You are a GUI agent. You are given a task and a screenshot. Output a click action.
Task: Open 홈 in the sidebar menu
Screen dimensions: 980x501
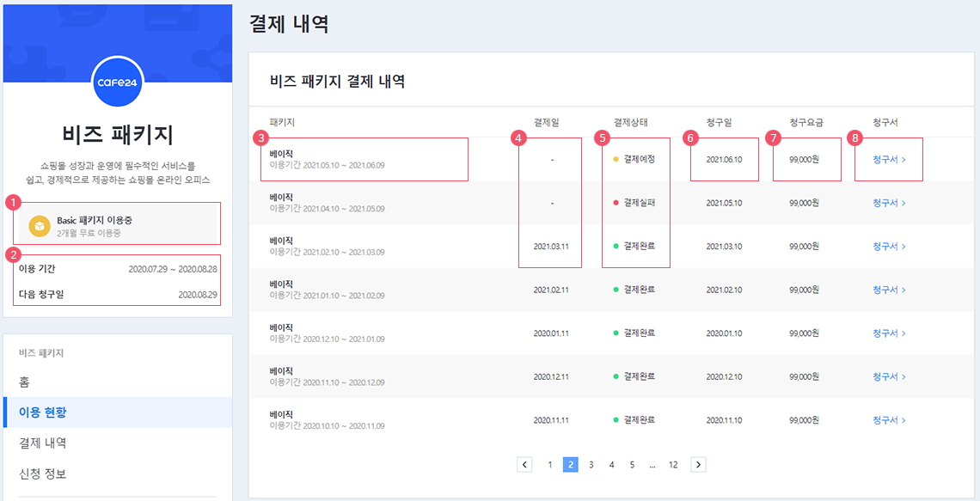pos(118,382)
